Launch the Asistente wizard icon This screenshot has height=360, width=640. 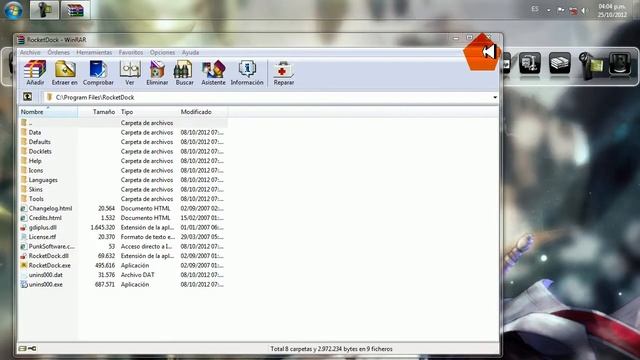point(213,73)
